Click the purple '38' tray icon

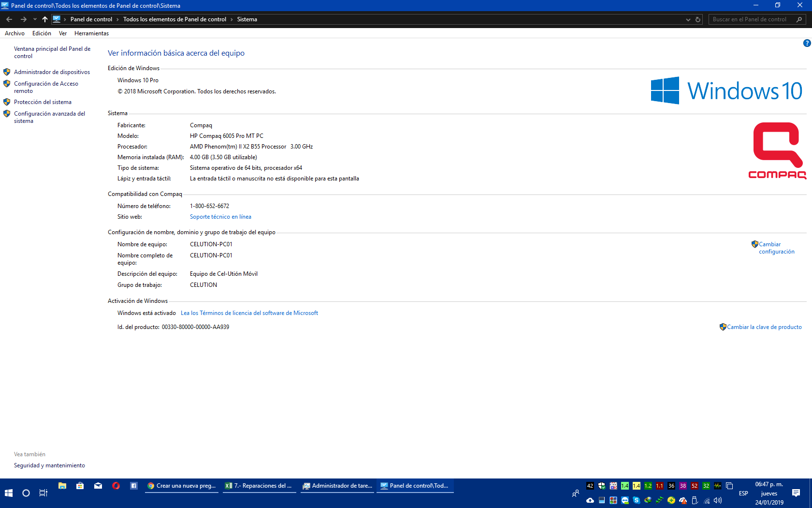tap(683, 486)
